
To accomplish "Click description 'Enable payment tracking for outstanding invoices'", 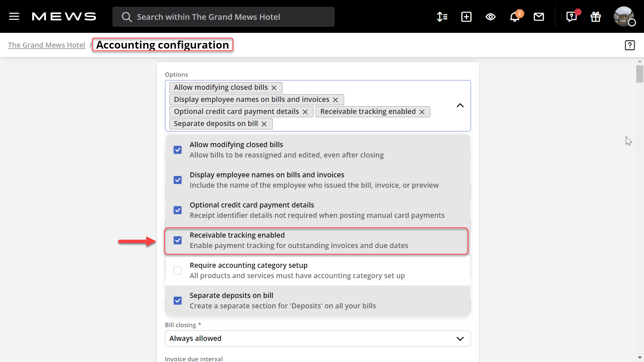I will coord(299,246).
